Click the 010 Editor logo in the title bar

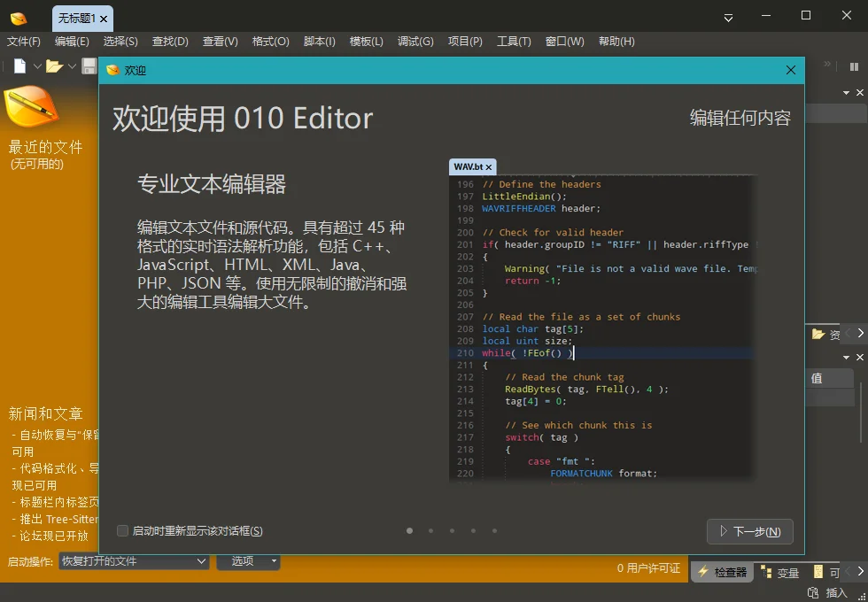click(x=19, y=19)
